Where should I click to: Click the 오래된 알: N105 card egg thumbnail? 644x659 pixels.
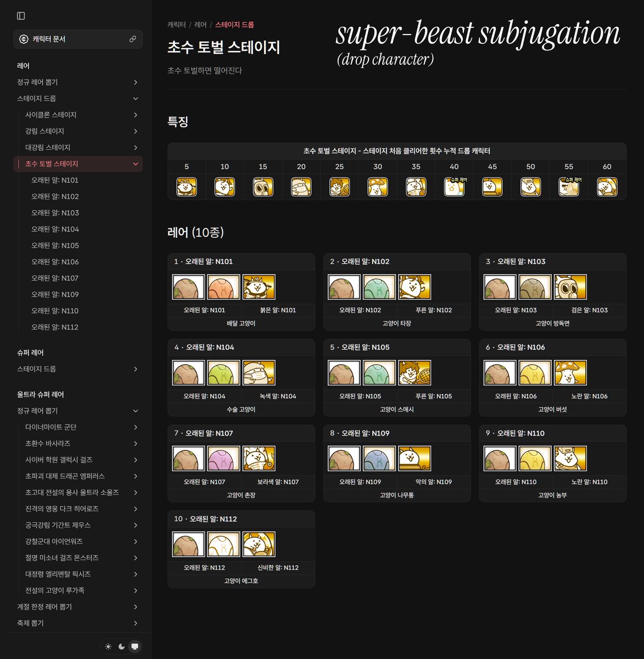[344, 373]
